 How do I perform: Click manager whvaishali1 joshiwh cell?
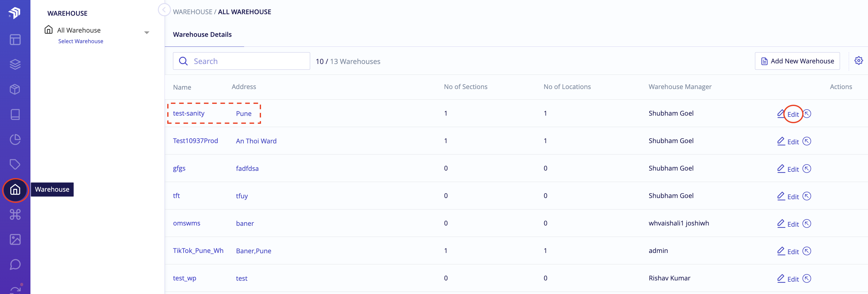pos(679,223)
